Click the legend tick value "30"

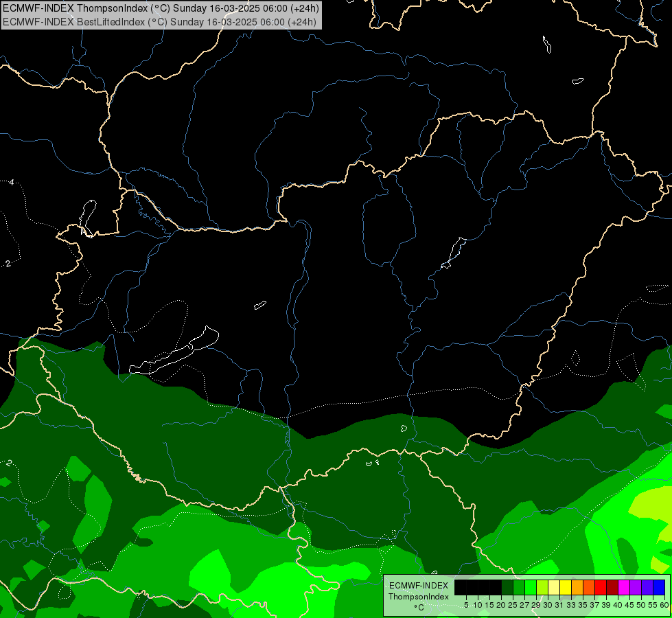[x=548, y=605]
